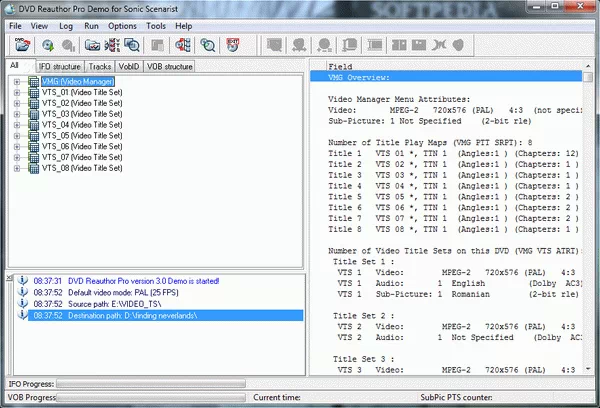Select the Default video mode log entry
Image resolution: width=600 pixels, height=408 pixels.
pos(125,293)
